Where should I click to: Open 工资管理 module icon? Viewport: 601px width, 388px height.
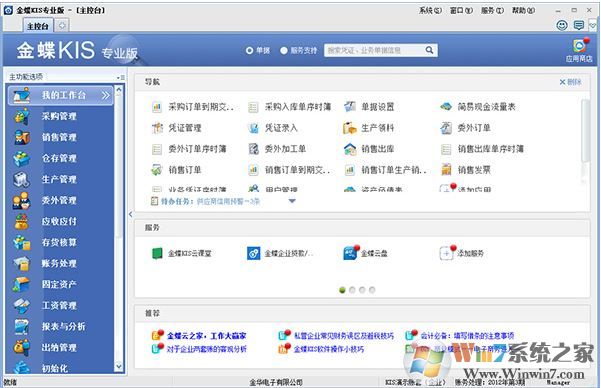point(22,306)
